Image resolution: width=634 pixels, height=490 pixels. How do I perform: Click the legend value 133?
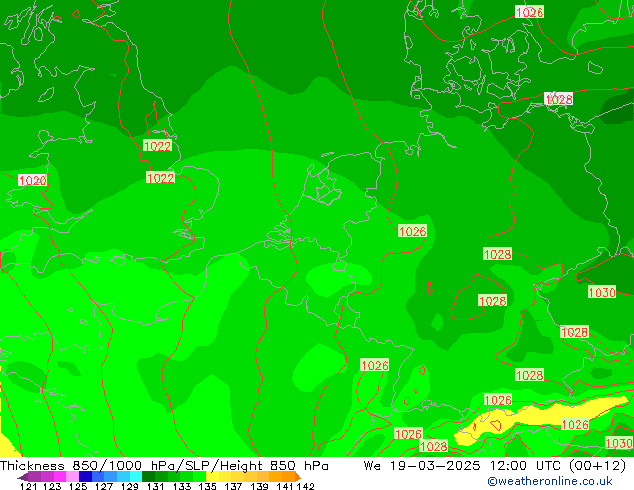tap(182, 486)
